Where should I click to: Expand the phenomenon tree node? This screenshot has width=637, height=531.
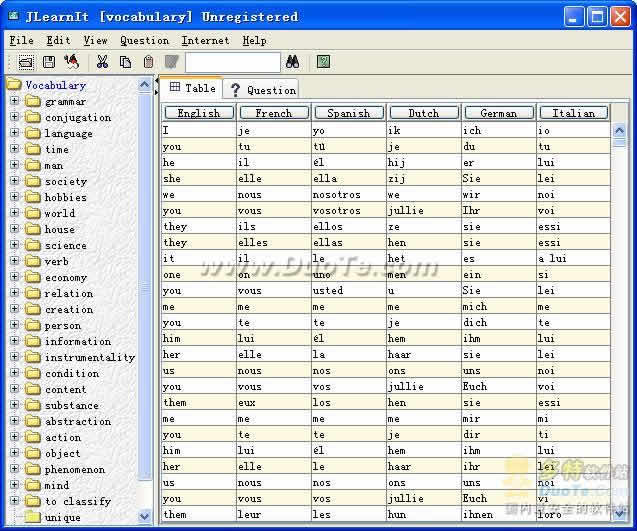pyautogui.click(x=14, y=468)
